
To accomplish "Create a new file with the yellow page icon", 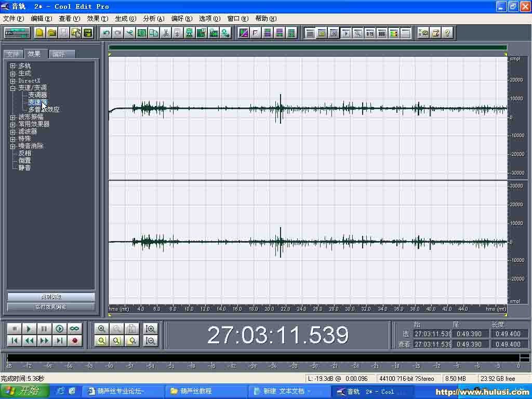I will click(x=39, y=33).
